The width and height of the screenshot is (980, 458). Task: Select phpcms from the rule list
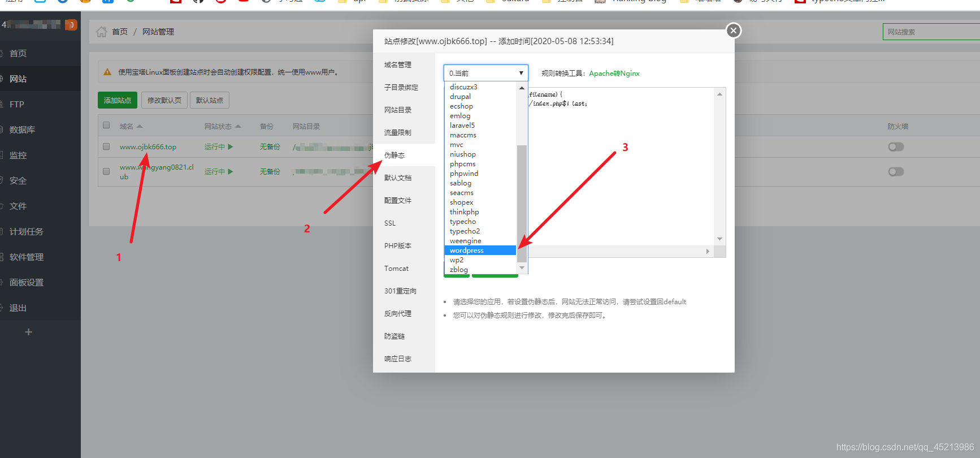coord(480,164)
